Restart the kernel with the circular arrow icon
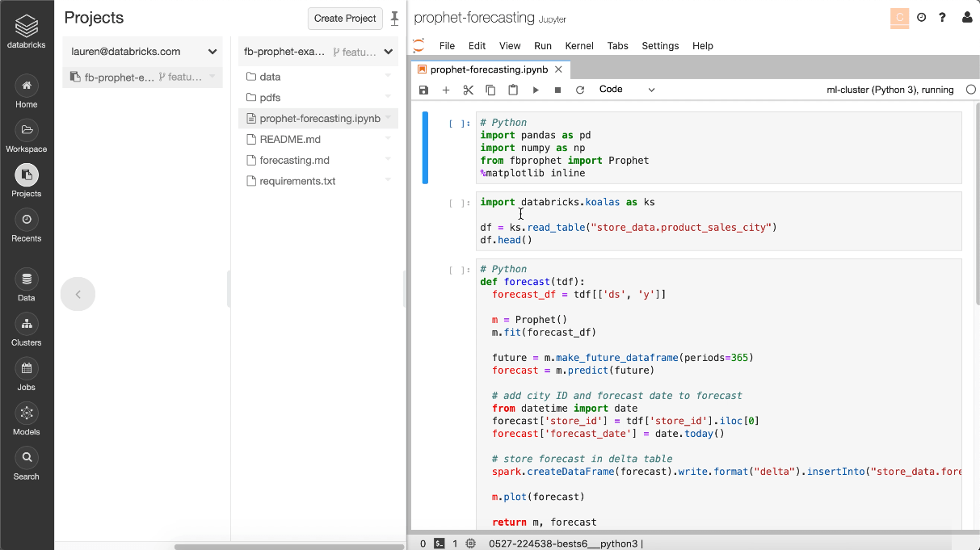The height and width of the screenshot is (550, 980). click(579, 90)
